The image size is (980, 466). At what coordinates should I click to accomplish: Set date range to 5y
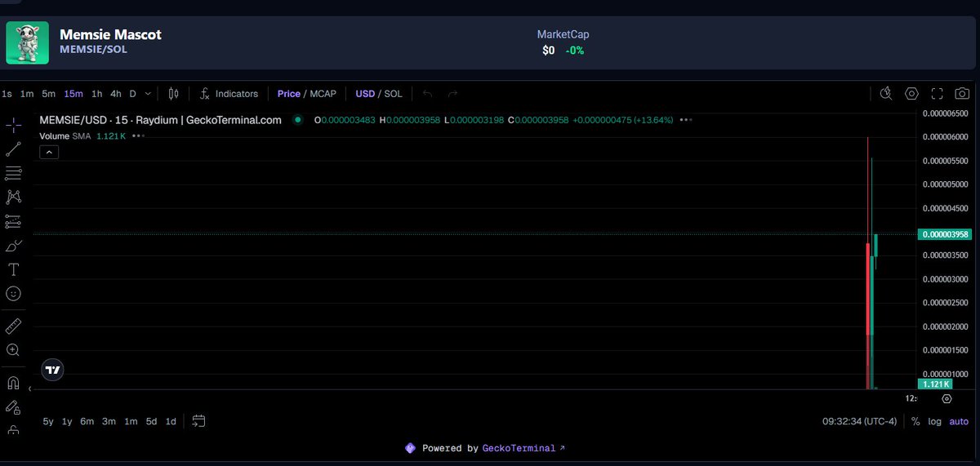[48, 421]
